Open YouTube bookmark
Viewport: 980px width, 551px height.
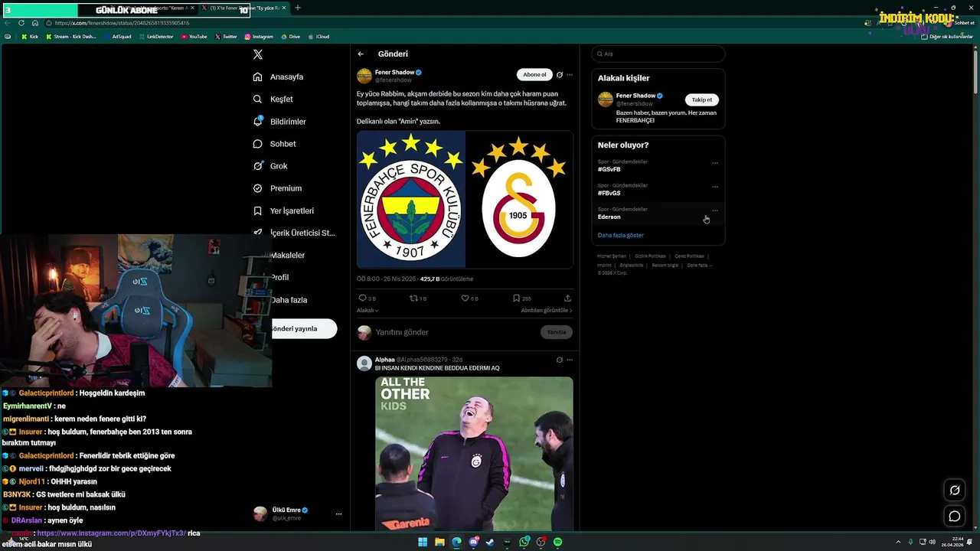[194, 37]
